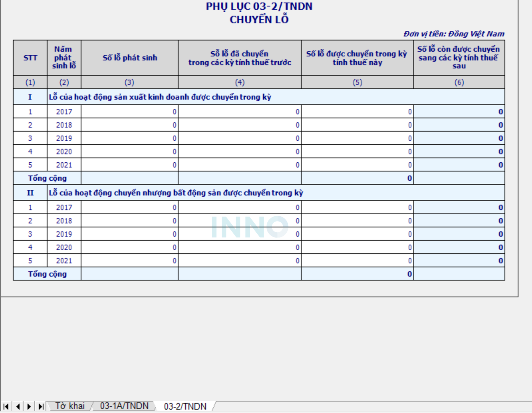Click section II 2021 'Số lỗ phát sinh' cell

(130, 261)
